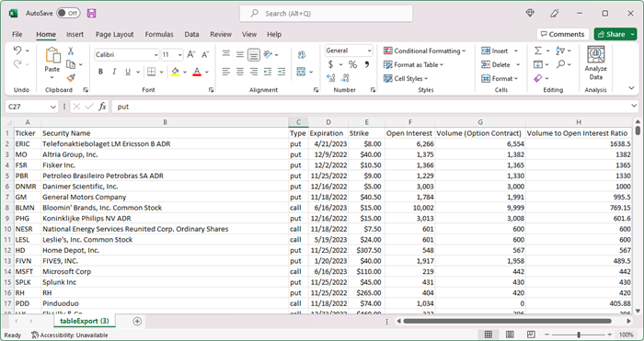644x341 pixels.
Task: Click Sort and Filter icon
Action: 560,51
